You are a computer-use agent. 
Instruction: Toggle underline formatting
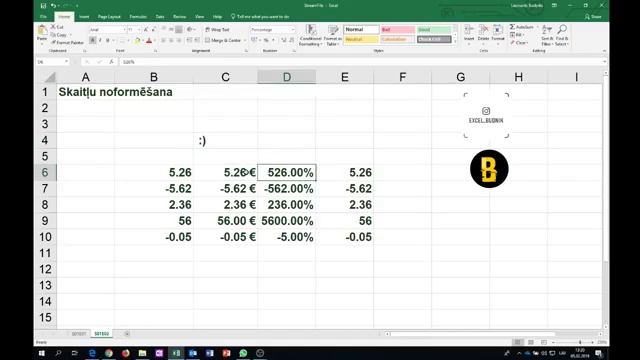[x=107, y=40]
